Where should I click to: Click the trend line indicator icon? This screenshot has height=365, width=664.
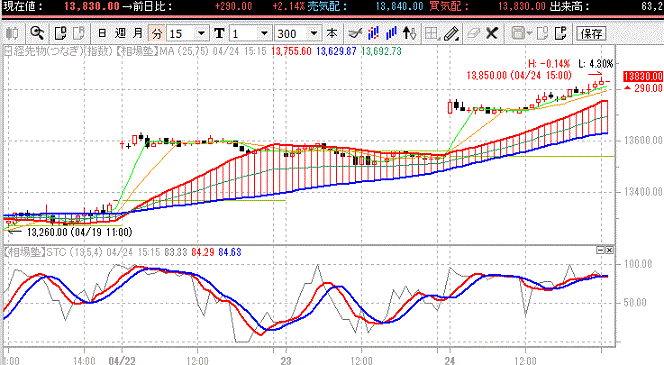point(355,33)
